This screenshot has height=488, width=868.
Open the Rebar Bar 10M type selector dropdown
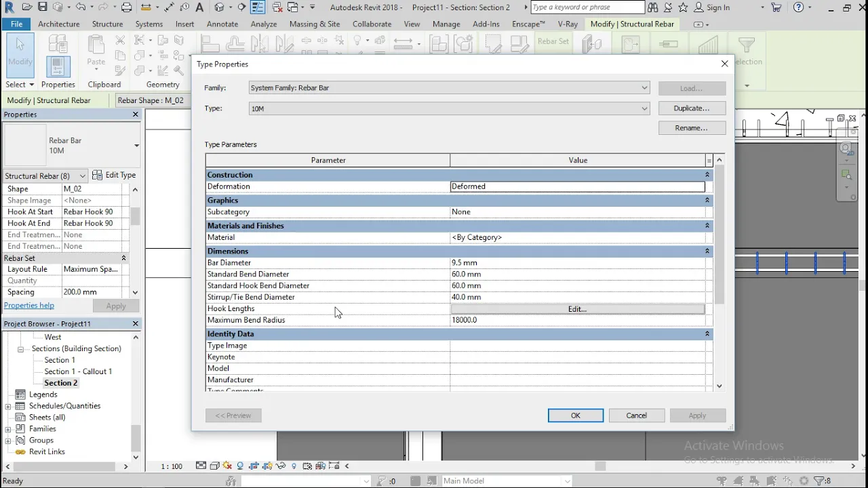(136, 145)
